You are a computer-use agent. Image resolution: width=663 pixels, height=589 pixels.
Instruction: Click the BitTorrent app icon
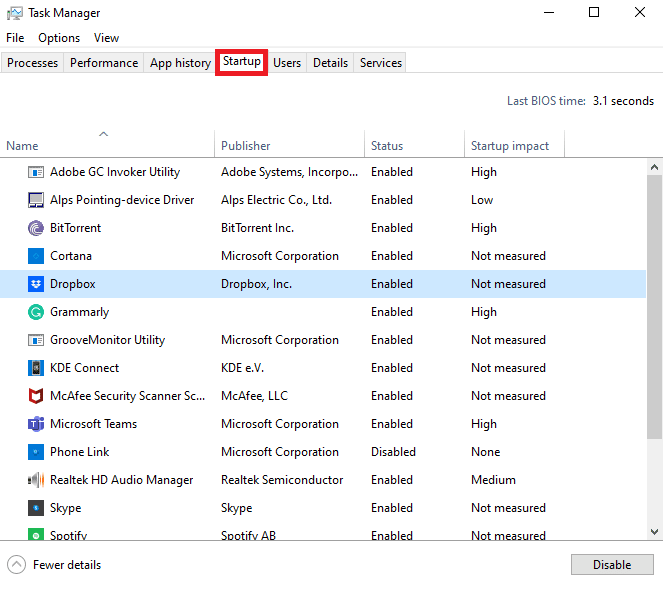pos(36,228)
